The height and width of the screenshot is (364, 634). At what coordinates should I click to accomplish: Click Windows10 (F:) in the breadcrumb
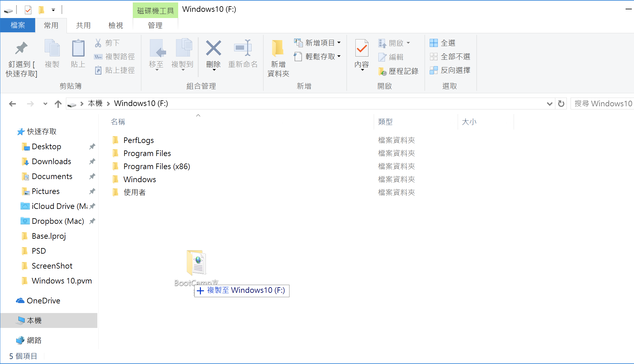(141, 104)
